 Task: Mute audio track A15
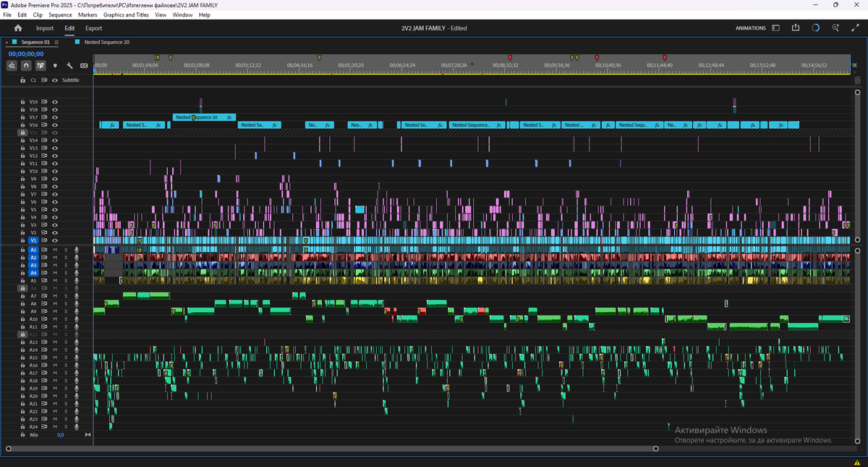tap(55, 358)
